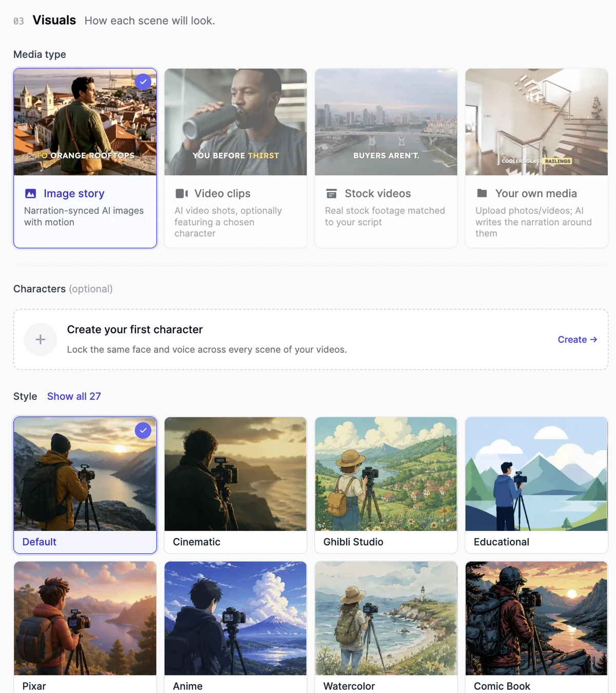Click 'Real stock footage matched' description
The width and height of the screenshot is (616, 693).
(x=385, y=216)
